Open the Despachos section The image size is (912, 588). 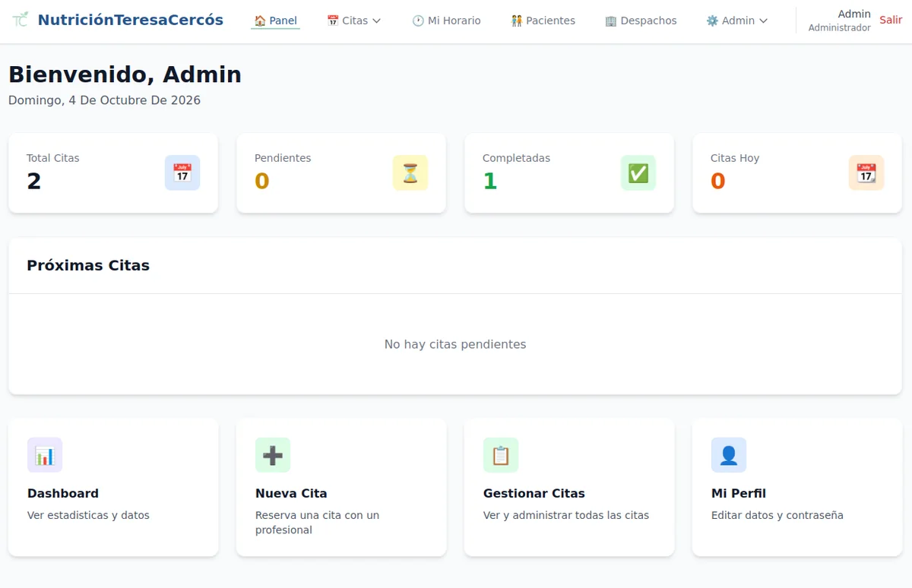coord(641,21)
